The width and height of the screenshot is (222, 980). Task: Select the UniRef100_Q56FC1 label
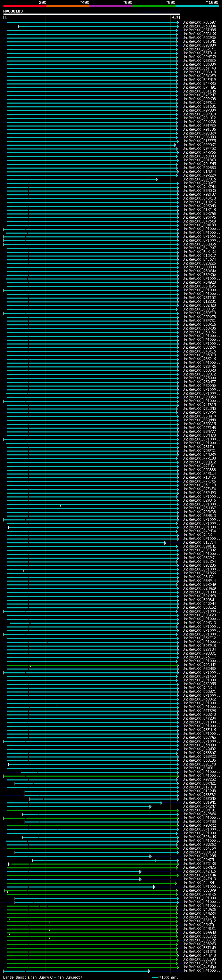pos(199,451)
